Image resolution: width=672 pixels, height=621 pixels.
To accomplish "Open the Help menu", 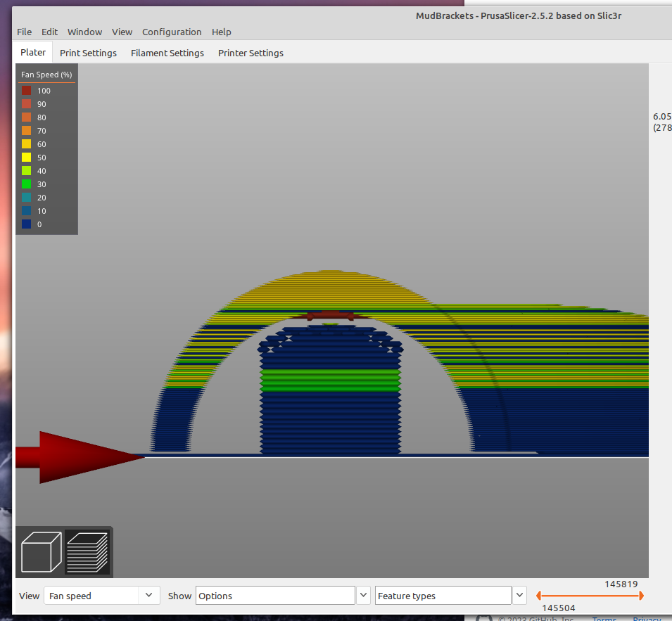I will (221, 32).
